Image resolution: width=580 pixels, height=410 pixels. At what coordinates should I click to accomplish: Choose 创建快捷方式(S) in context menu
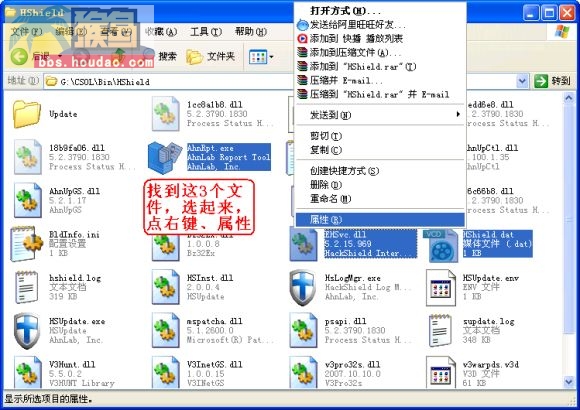point(380,171)
